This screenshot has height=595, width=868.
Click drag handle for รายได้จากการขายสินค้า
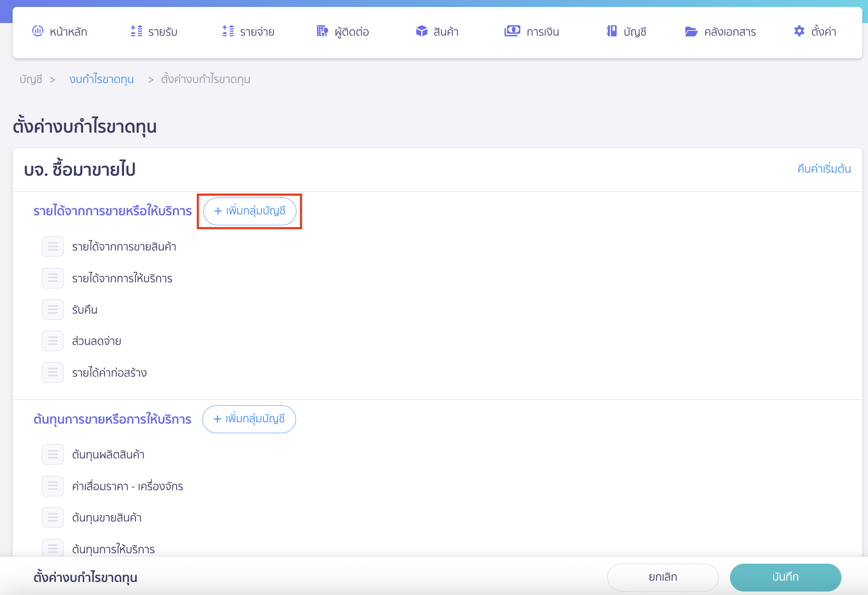[x=53, y=247]
